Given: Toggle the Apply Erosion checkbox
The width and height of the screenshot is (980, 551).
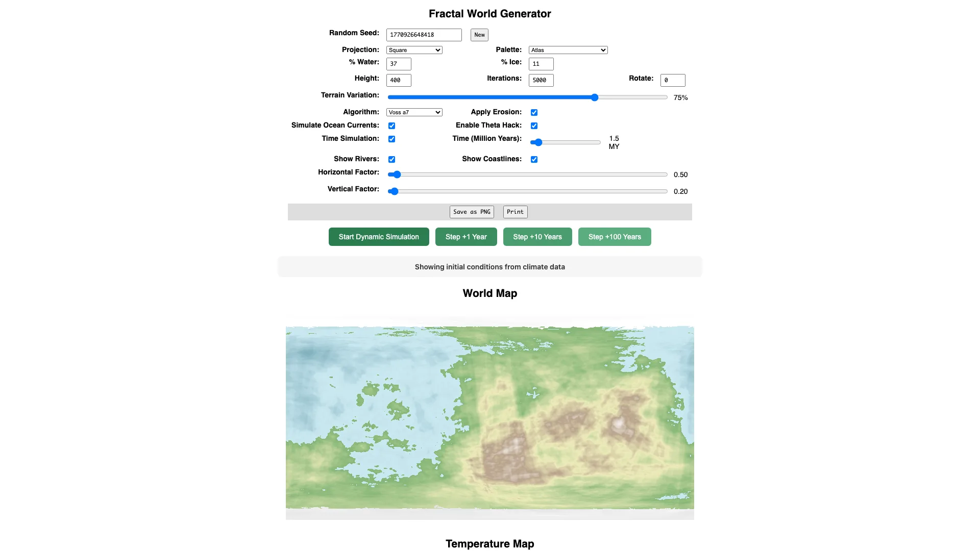Looking at the screenshot, I should click(x=534, y=112).
